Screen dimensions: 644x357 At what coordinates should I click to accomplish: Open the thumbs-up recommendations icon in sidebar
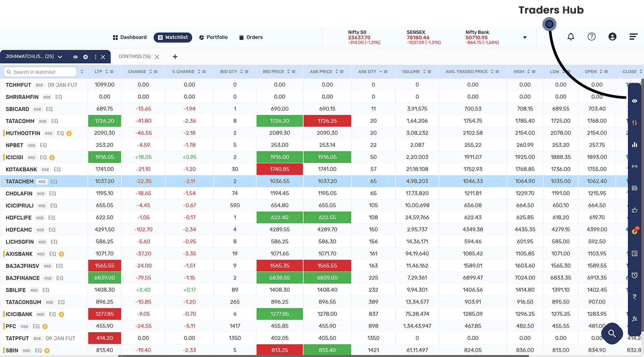[x=634, y=210]
